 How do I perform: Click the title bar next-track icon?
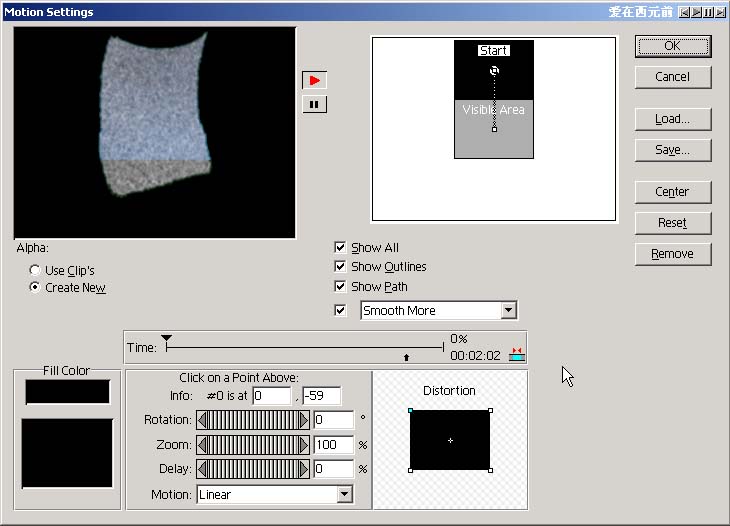720,12
